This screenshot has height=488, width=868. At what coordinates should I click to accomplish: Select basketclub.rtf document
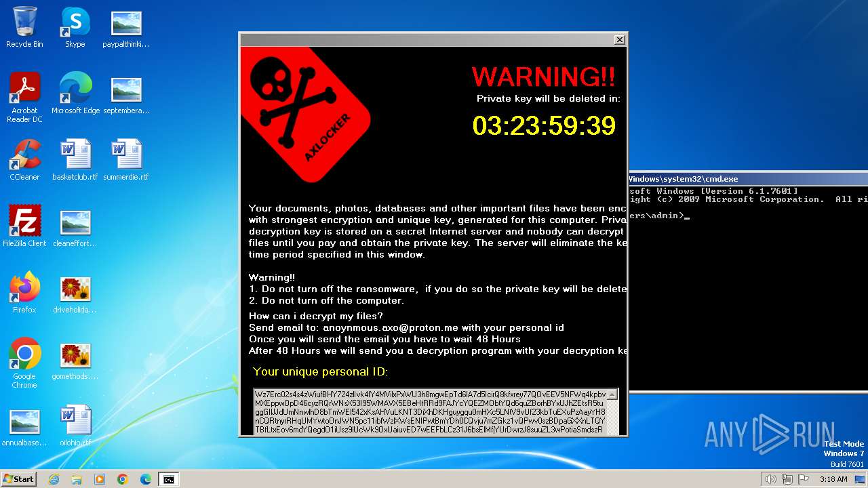(75, 160)
